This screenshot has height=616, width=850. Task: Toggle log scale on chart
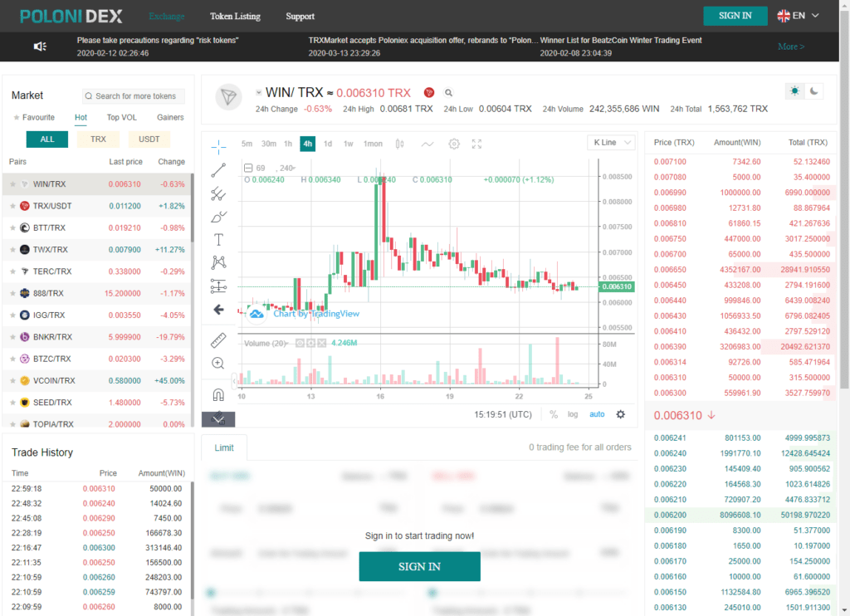click(573, 414)
